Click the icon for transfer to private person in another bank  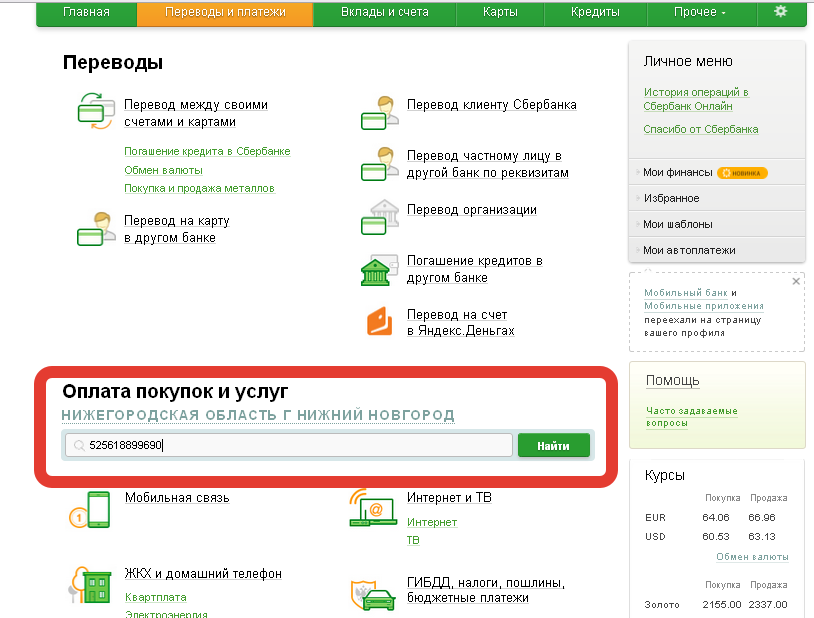[x=380, y=164]
